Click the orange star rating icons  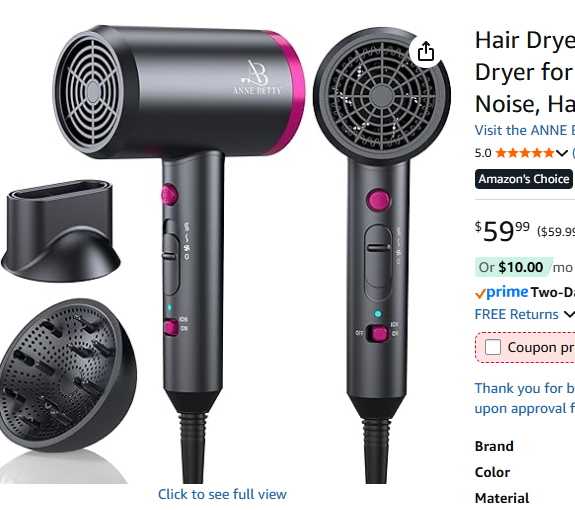point(525,153)
